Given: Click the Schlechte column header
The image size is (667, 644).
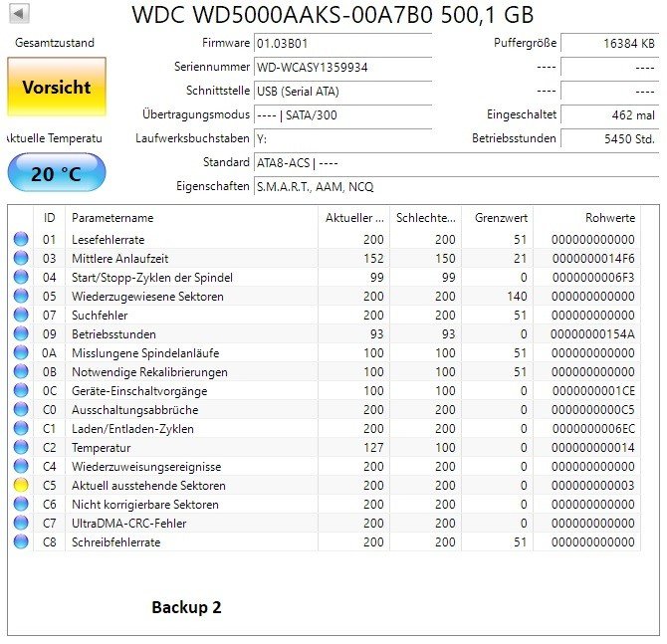Looking at the screenshot, I should (425, 218).
